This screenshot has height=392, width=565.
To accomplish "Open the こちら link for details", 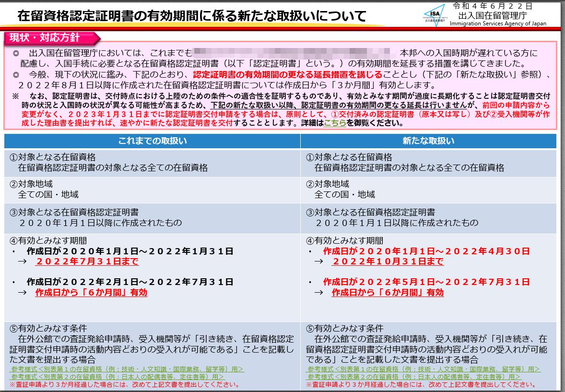I will tap(335, 124).
